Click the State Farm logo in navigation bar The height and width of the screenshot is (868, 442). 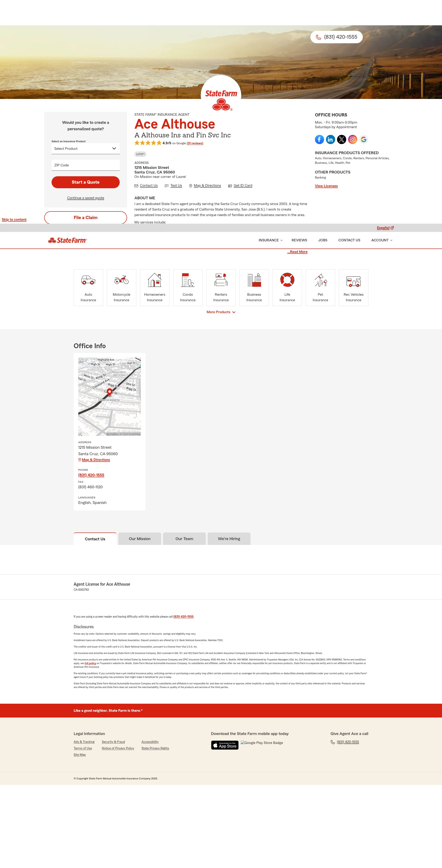point(67,240)
